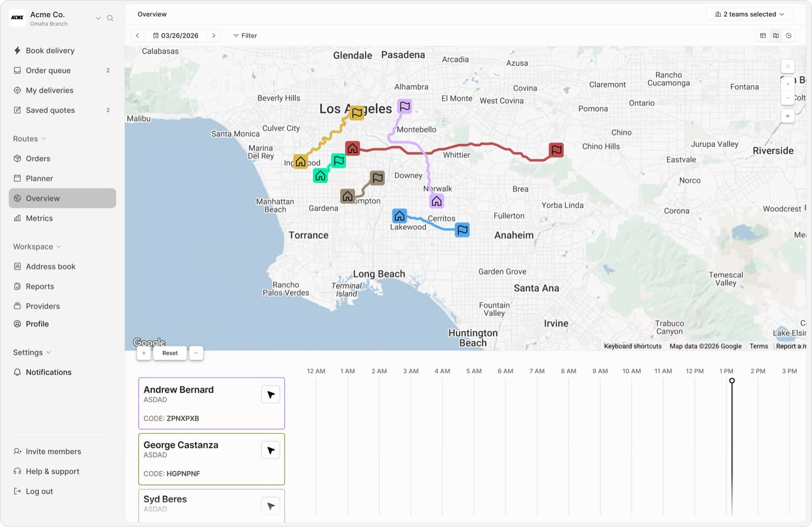
Task: Switch to map view using the map icon
Action: tap(775, 36)
